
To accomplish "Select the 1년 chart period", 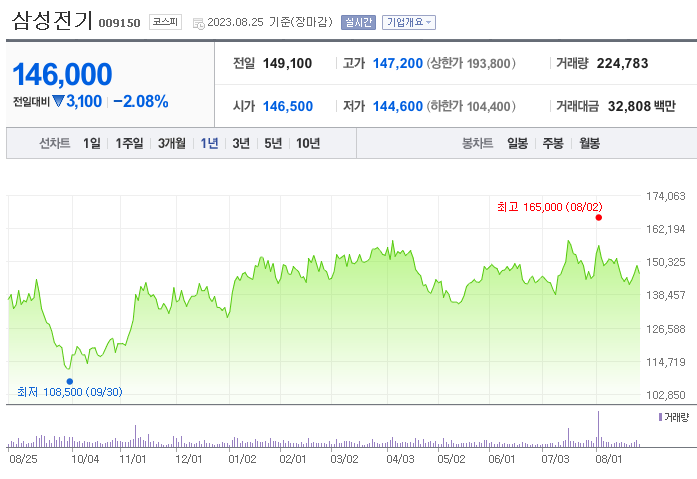I will coord(209,143).
